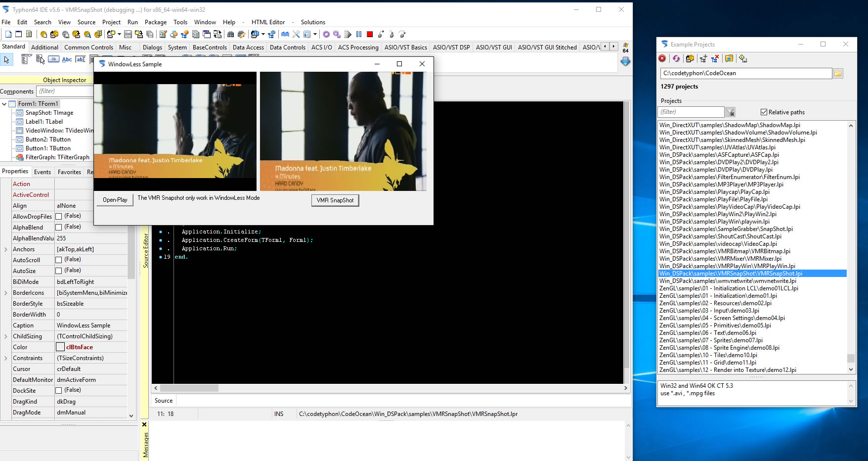Click the Example Projects list scrollbar down arrow

[851, 369]
